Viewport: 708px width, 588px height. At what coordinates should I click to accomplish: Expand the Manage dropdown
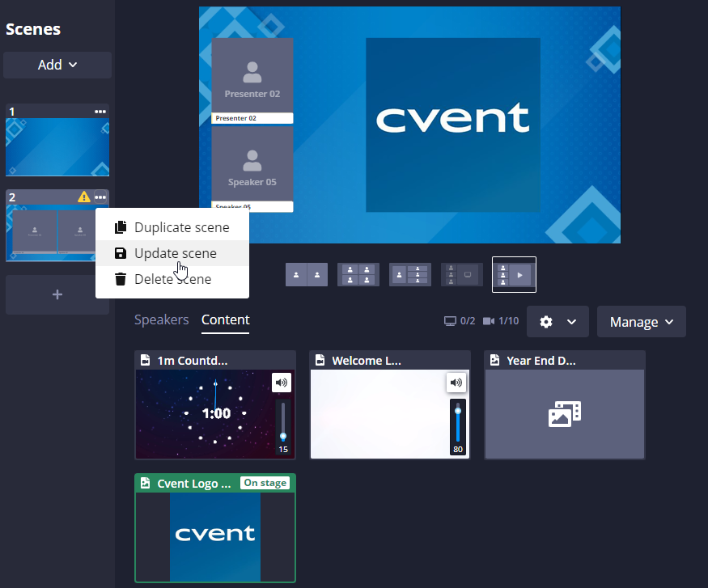(x=641, y=321)
